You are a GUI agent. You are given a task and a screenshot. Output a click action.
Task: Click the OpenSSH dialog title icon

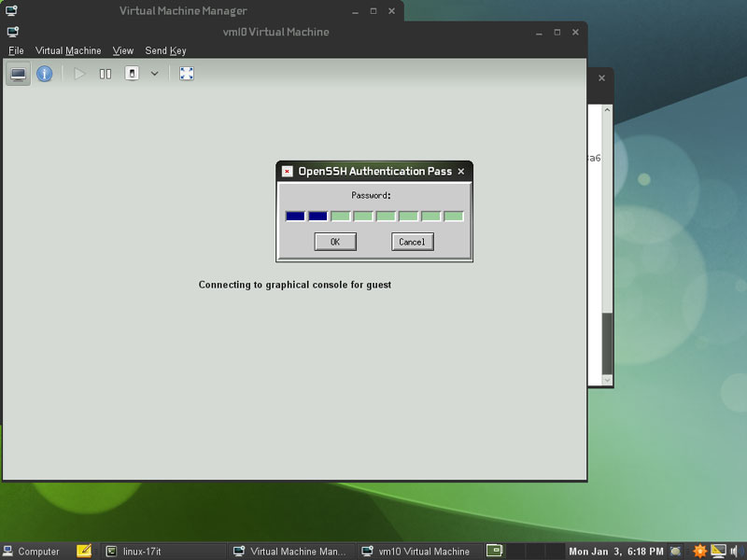pos(288,172)
